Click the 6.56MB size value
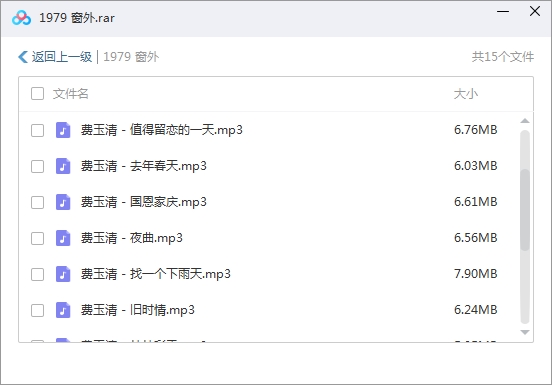Image resolution: width=552 pixels, height=385 pixels. pyautogui.click(x=476, y=238)
